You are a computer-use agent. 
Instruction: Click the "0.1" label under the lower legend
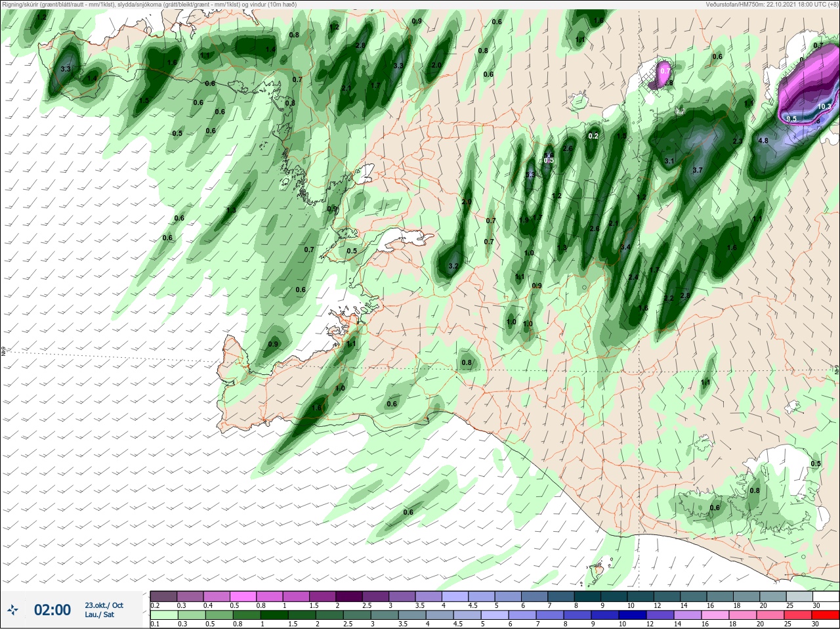155,624
